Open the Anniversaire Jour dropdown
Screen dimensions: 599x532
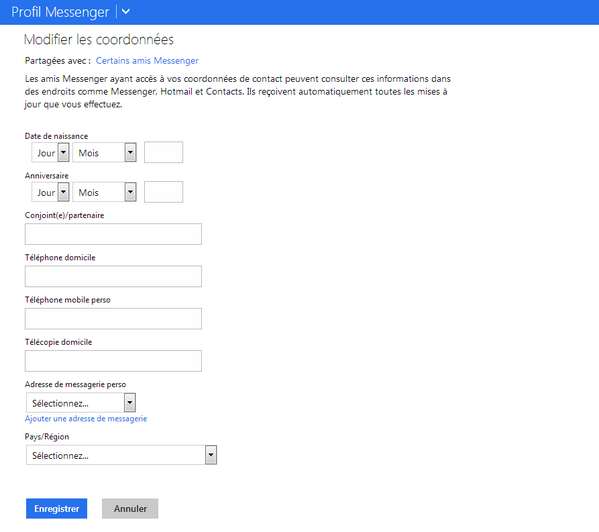(50, 192)
